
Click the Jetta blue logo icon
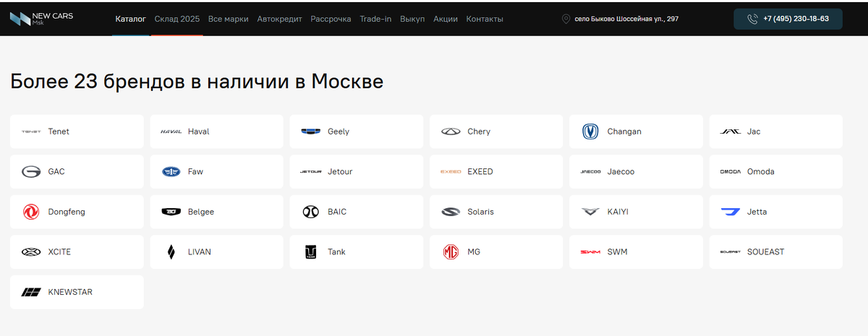pos(731,212)
